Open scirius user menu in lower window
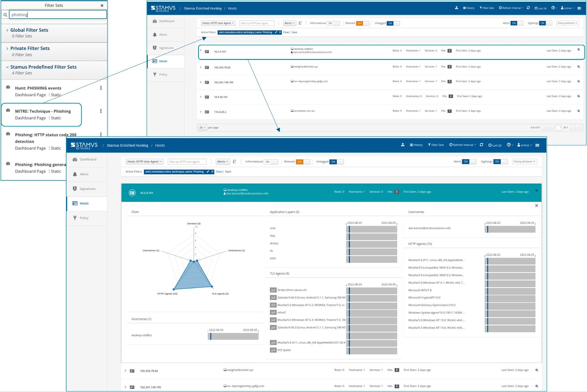Screen dimensions: 587x392 (524, 145)
